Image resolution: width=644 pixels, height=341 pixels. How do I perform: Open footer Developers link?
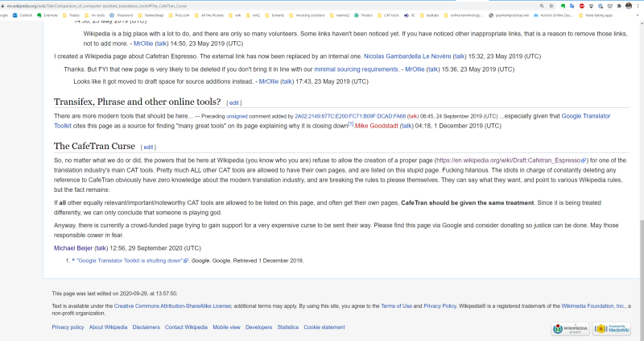tap(258, 327)
